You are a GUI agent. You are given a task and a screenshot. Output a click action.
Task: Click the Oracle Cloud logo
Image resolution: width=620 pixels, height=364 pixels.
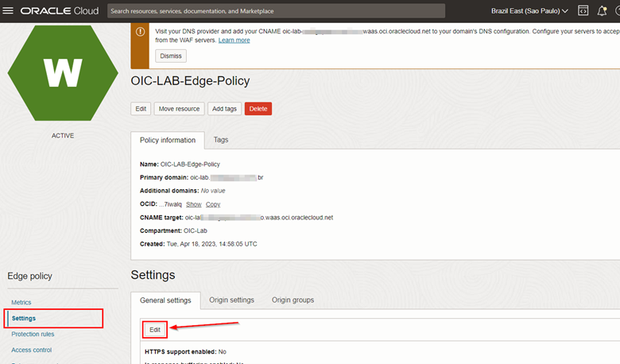point(60,11)
